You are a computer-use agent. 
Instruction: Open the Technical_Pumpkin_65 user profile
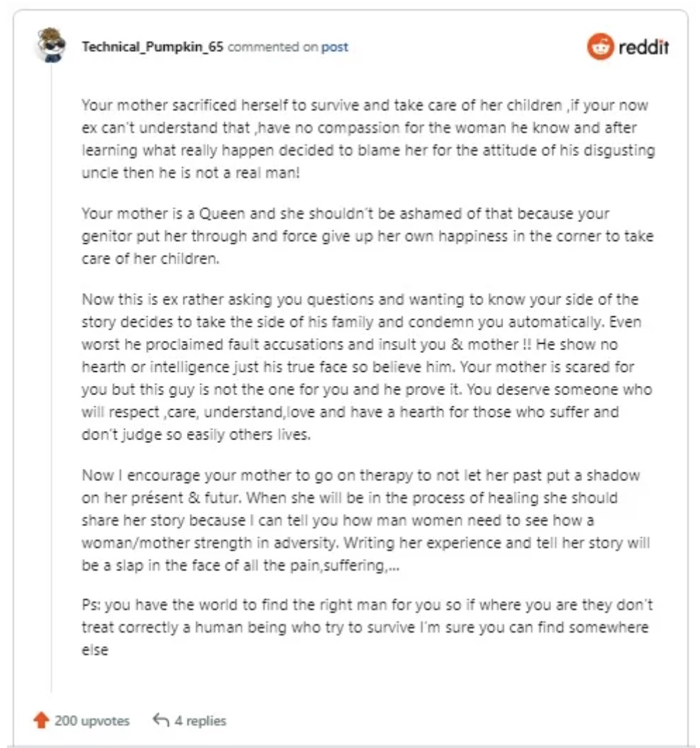[153, 47]
